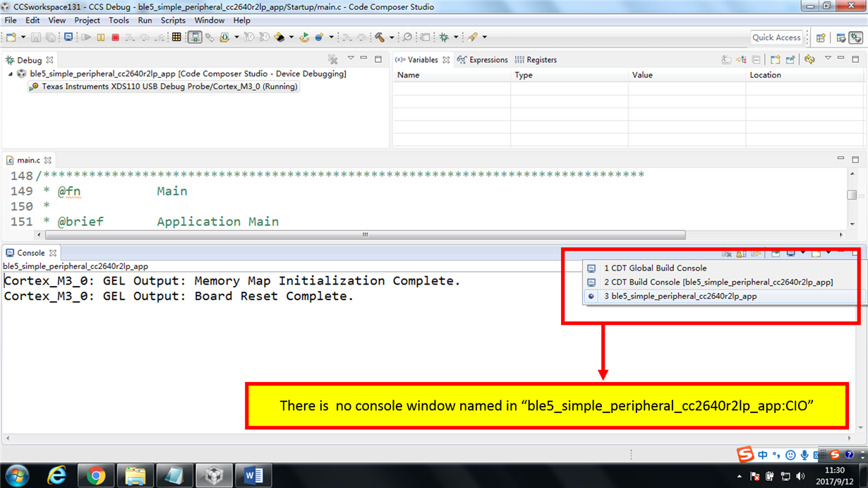Open the Tools menu

(119, 20)
